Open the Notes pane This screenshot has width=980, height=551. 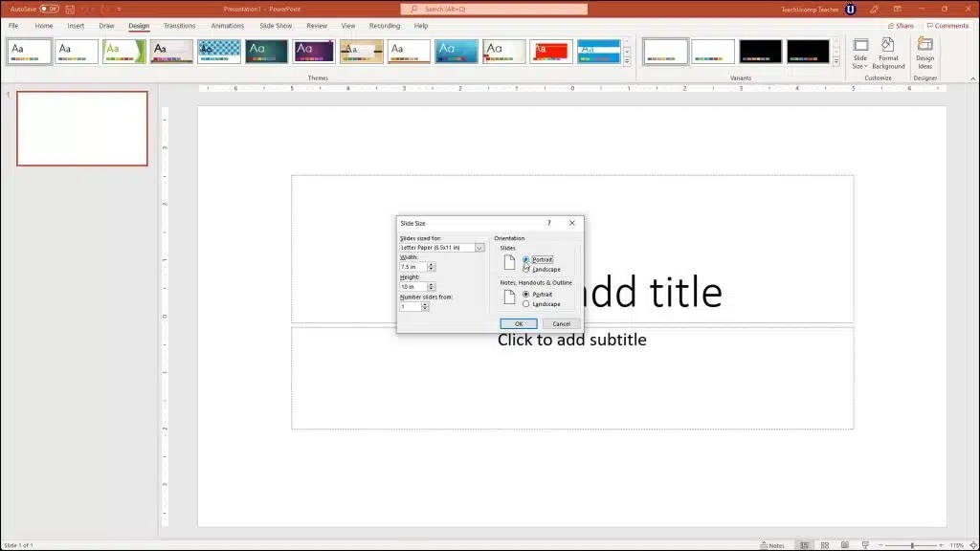tap(773, 543)
